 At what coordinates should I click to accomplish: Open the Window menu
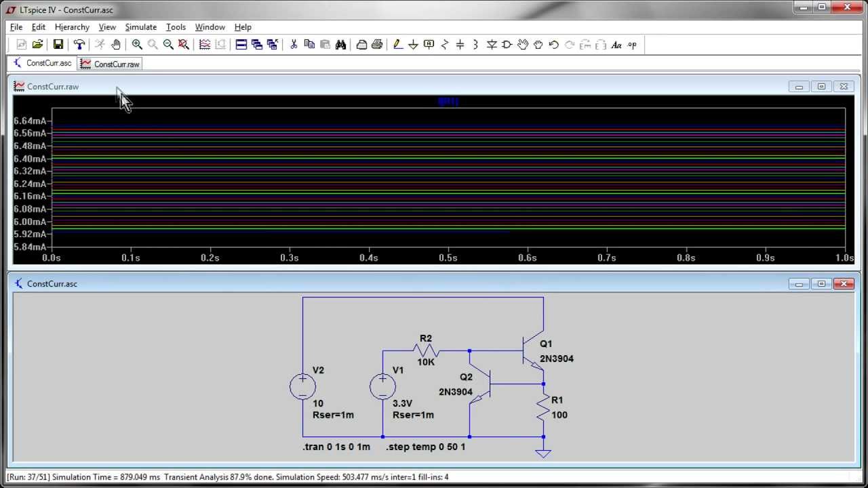pos(210,27)
